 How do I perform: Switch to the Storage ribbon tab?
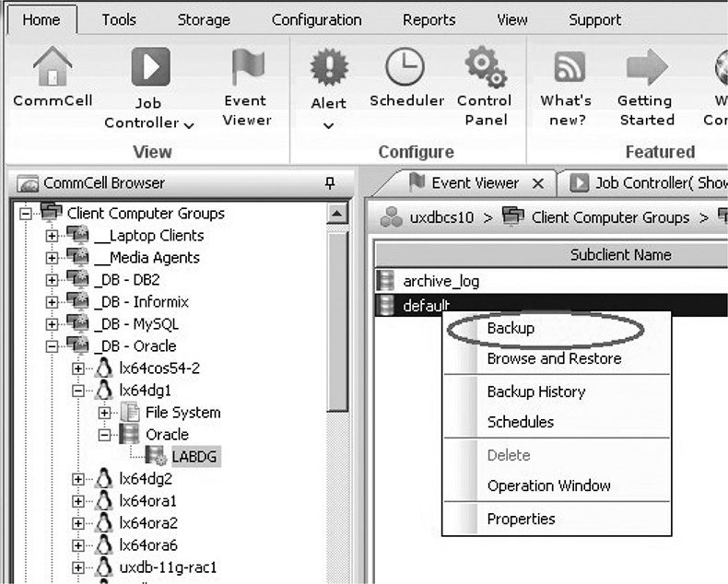pyautogui.click(x=204, y=20)
